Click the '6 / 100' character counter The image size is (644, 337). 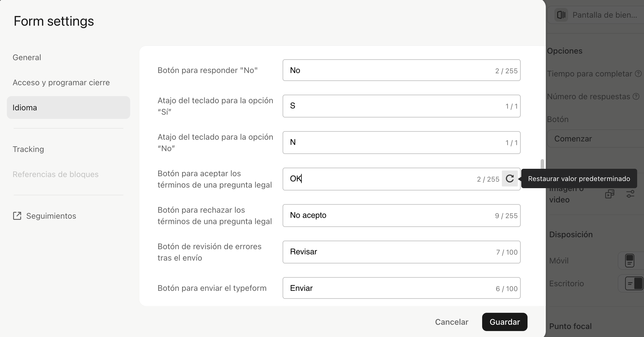point(507,289)
